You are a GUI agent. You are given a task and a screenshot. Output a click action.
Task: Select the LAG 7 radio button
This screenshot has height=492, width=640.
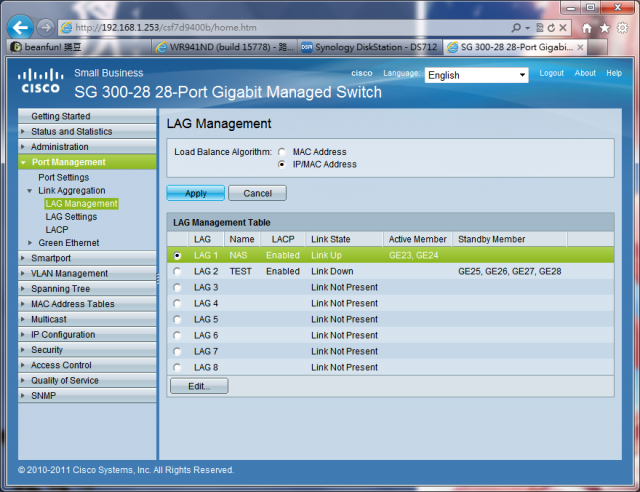(x=177, y=352)
